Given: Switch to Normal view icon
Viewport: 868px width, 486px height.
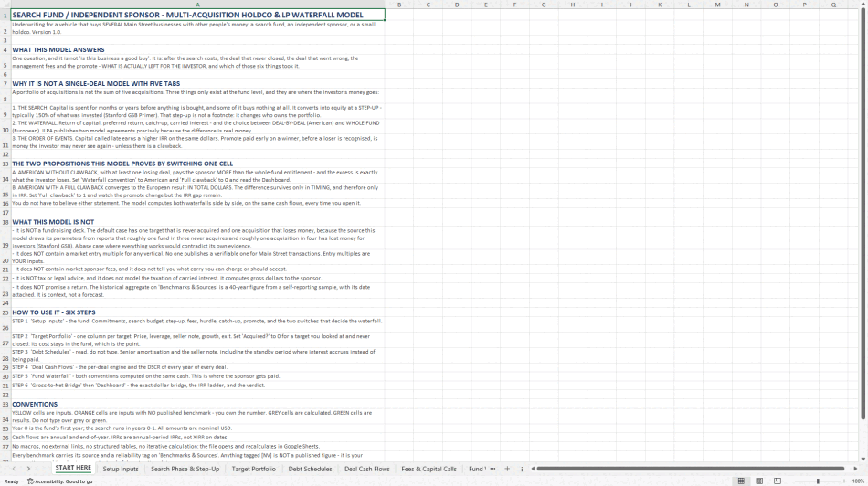Looking at the screenshot, I should pyautogui.click(x=741, y=481).
